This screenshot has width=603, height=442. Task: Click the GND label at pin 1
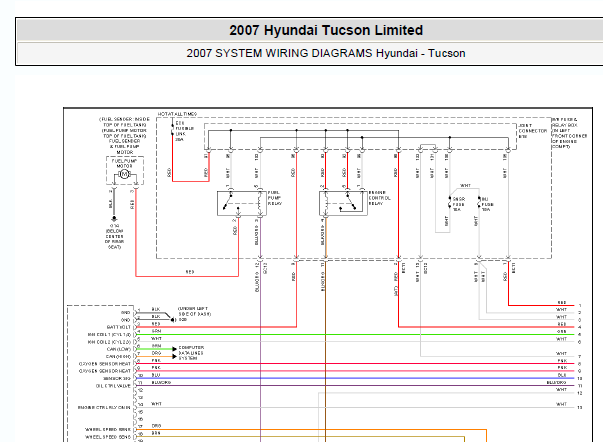click(x=126, y=313)
